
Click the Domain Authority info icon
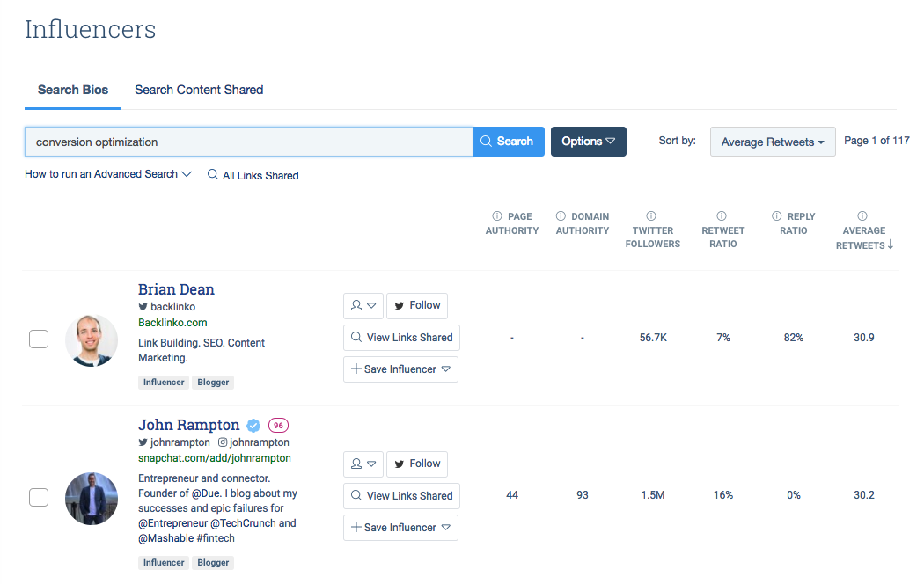pos(561,216)
